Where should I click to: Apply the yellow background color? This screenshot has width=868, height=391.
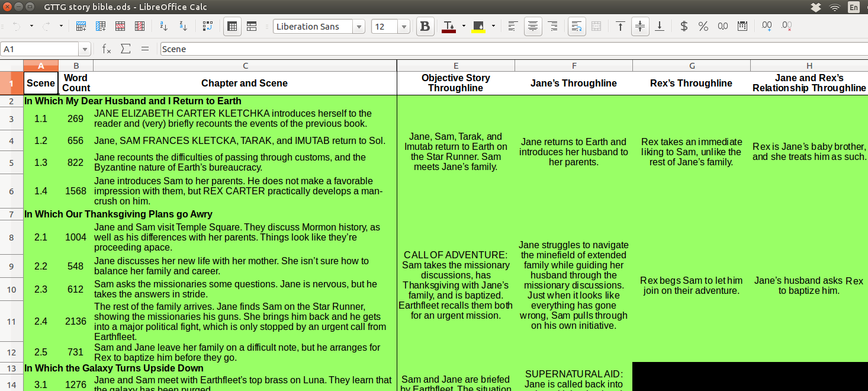click(478, 27)
